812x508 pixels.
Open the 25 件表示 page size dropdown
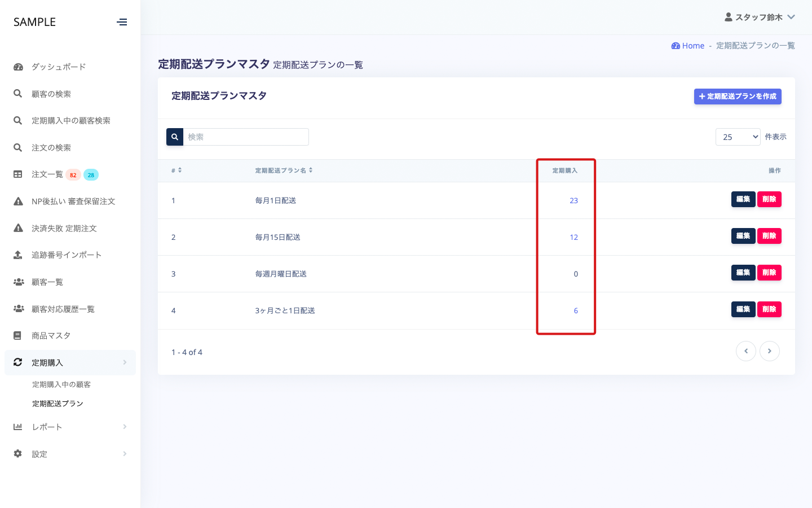click(x=738, y=137)
